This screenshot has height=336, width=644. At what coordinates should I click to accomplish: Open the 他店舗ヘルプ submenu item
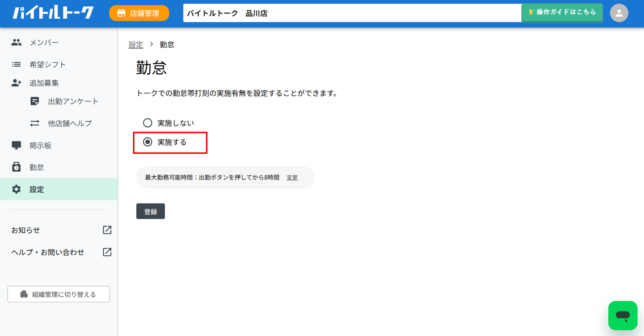(58, 123)
